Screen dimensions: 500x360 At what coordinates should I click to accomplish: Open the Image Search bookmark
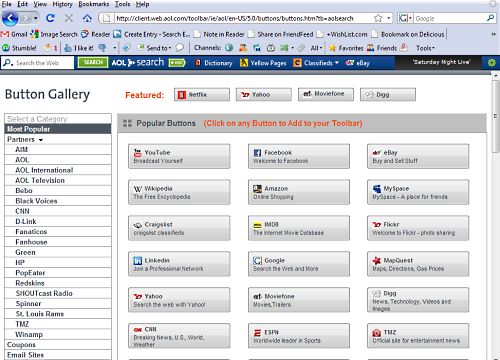54,34
